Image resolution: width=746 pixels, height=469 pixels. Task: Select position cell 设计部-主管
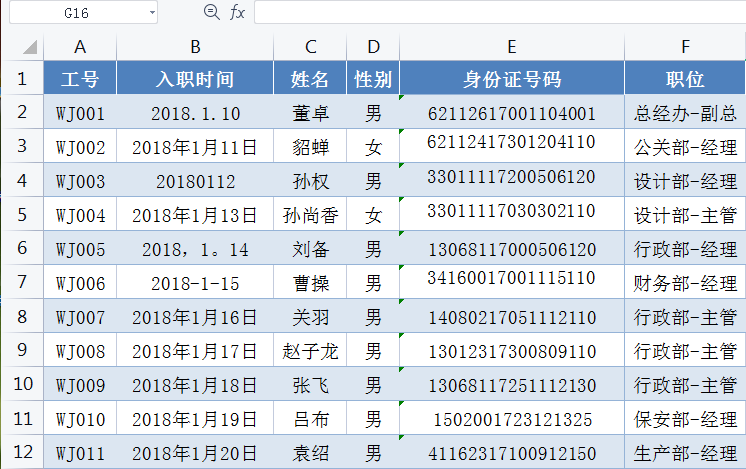pos(685,214)
